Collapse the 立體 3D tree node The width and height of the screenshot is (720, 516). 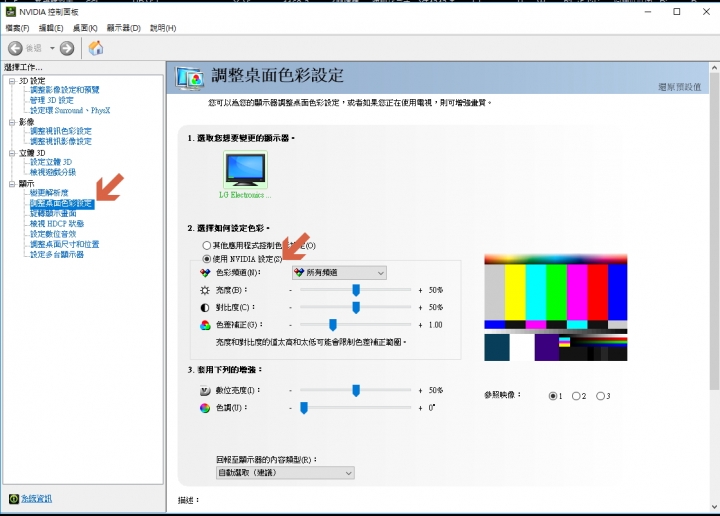pos(12,153)
